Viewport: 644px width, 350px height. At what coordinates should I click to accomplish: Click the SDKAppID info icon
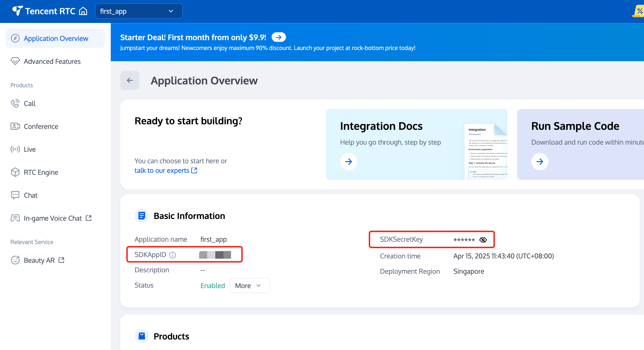[173, 255]
